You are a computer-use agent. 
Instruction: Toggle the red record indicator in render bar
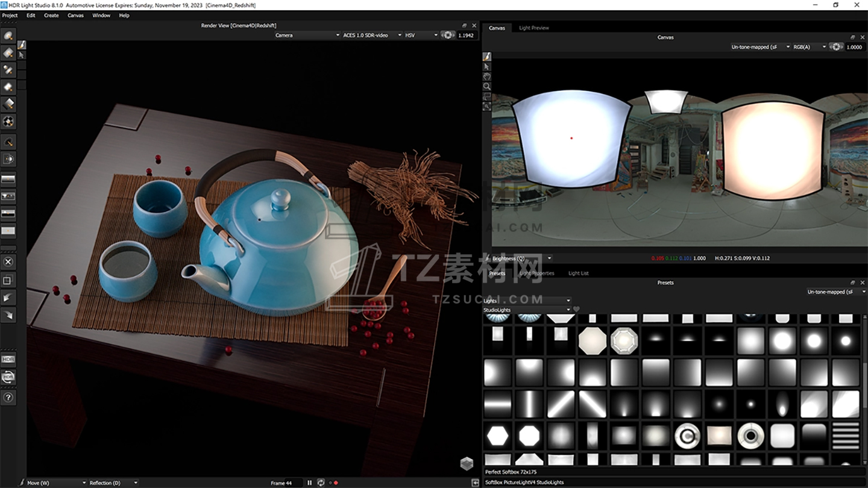[336, 483]
